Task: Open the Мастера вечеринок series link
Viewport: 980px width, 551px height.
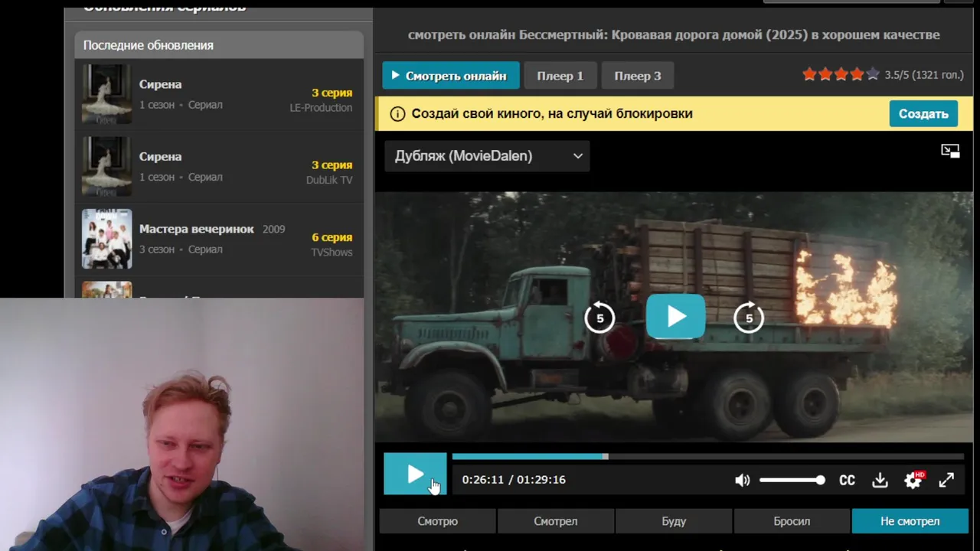Action: coord(197,229)
